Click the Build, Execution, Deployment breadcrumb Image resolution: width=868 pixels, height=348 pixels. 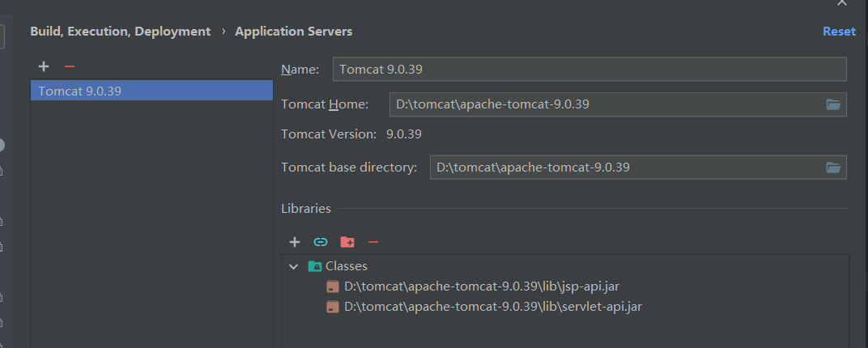point(120,32)
